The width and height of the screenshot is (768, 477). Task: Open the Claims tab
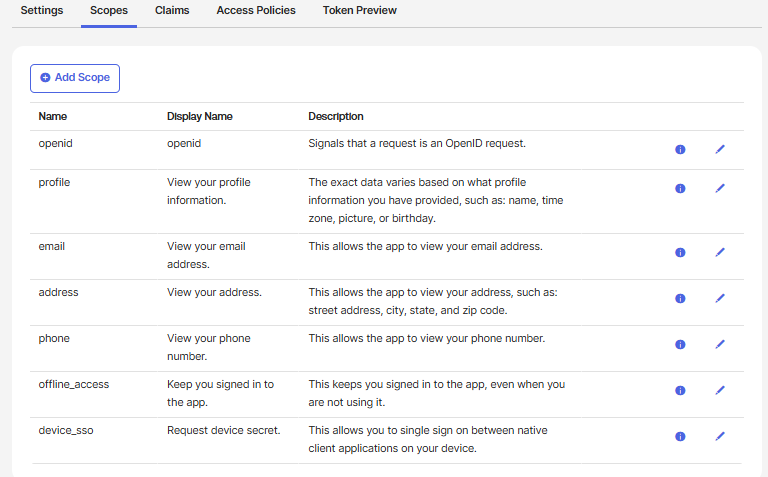[x=172, y=10]
